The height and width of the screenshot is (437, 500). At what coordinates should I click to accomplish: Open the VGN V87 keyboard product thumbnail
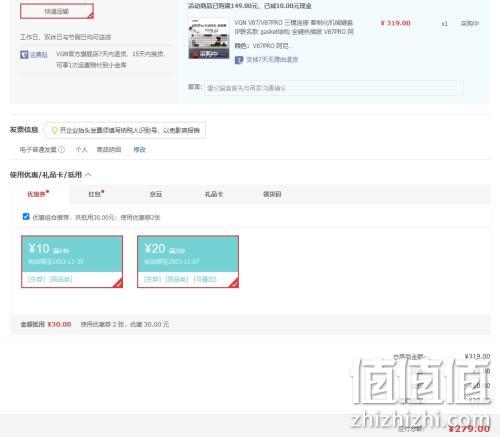[209, 39]
